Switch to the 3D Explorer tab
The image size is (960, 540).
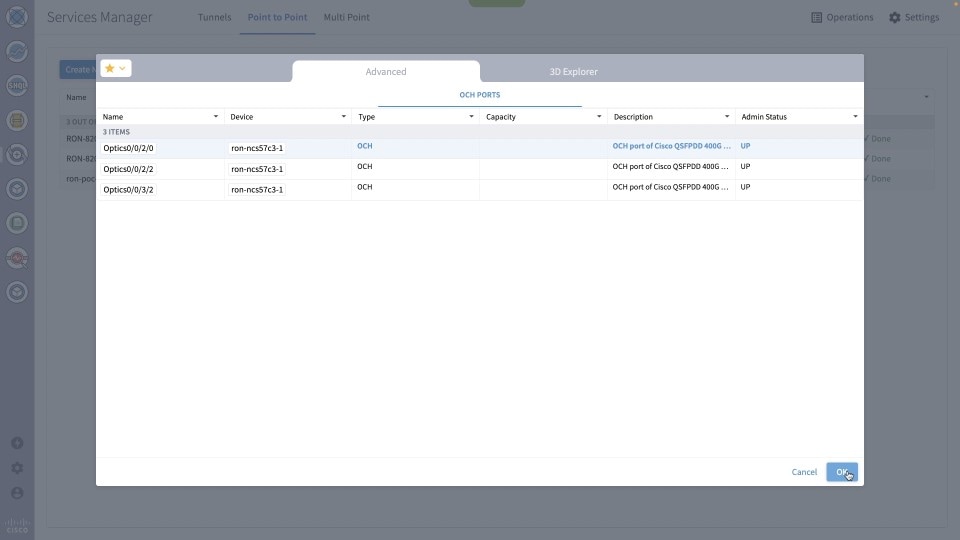pos(573,72)
